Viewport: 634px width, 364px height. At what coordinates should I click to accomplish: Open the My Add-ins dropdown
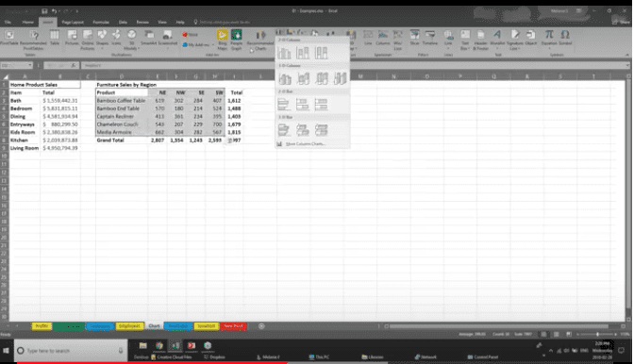click(x=198, y=44)
